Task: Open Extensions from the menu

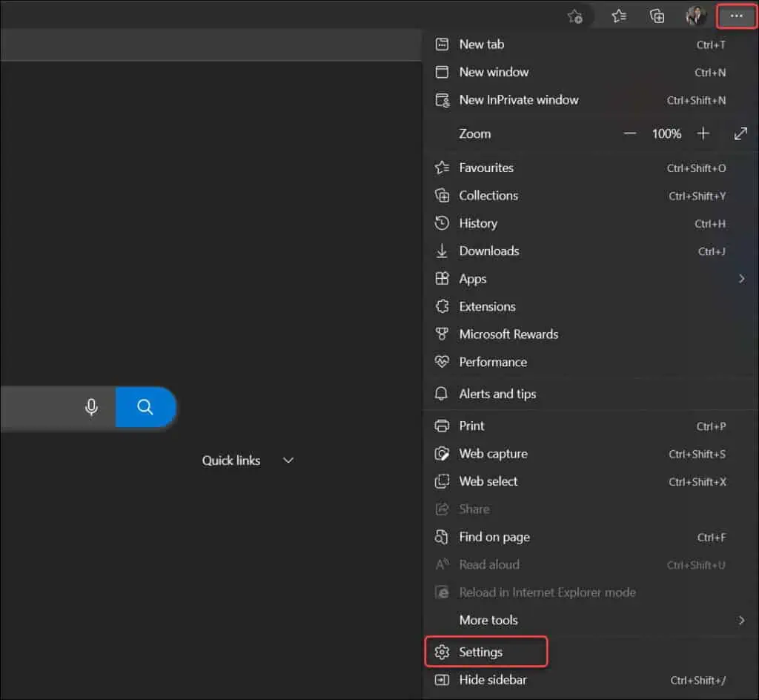Action: point(591,306)
